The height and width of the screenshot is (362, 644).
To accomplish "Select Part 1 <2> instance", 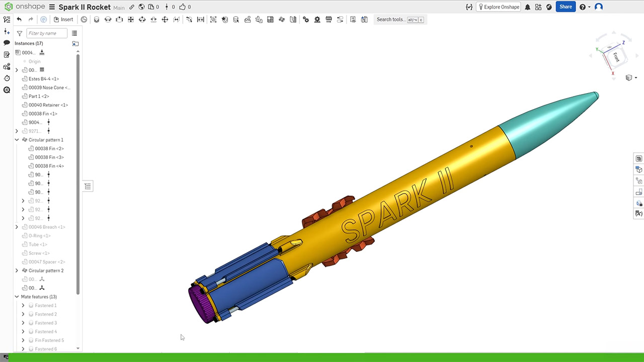I will 39,96.
